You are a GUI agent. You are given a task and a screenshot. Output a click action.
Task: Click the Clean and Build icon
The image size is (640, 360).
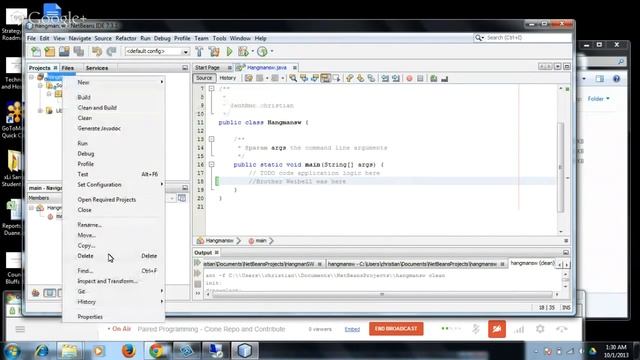(x=214, y=51)
